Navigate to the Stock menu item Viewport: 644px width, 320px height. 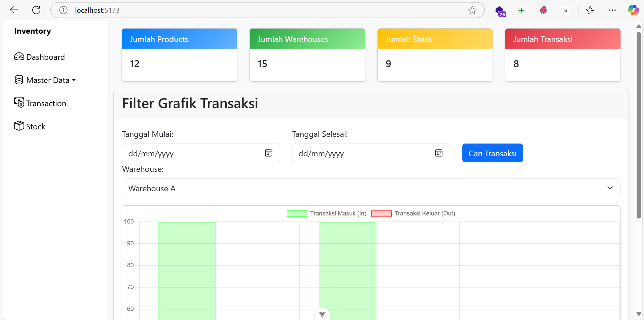tap(36, 127)
